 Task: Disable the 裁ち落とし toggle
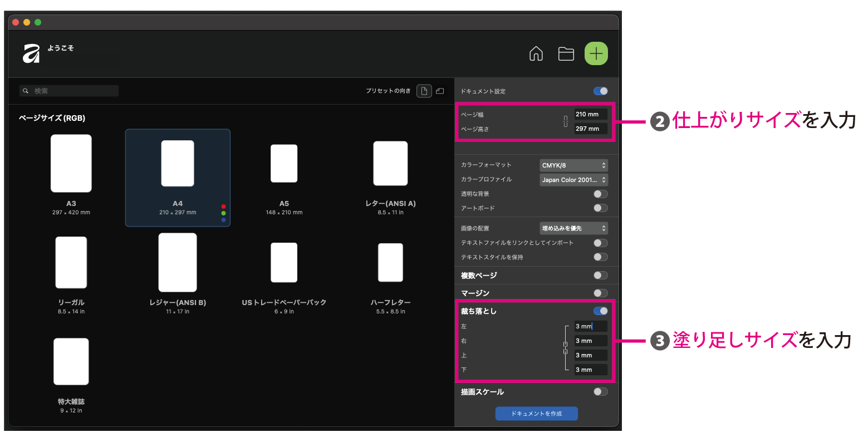600,311
